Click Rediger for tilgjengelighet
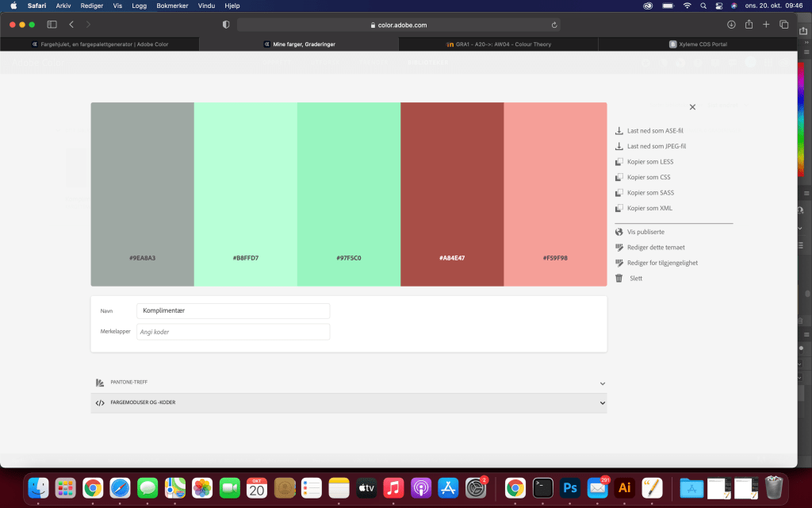The width and height of the screenshot is (812, 508). click(x=662, y=263)
